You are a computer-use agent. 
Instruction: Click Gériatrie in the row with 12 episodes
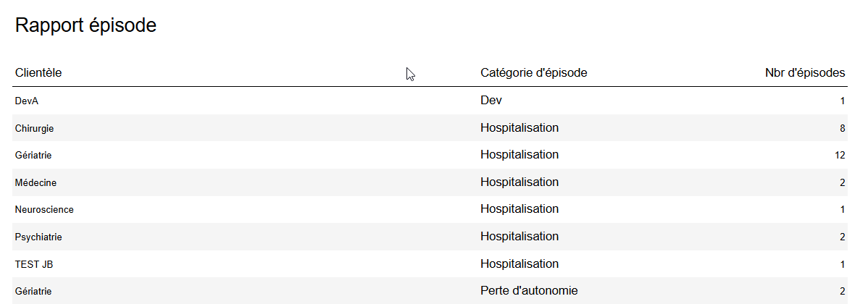tap(33, 155)
